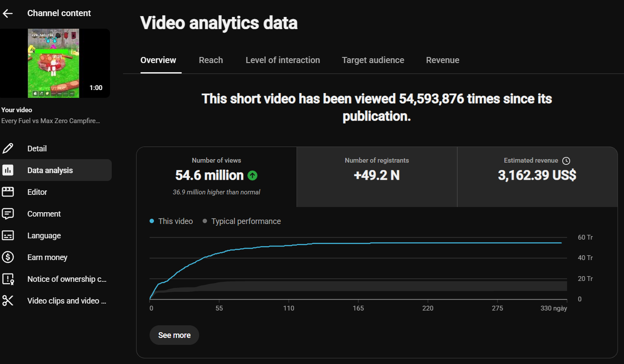Click the 60 Tr axis value
Image resolution: width=624 pixels, height=364 pixels.
click(585, 237)
